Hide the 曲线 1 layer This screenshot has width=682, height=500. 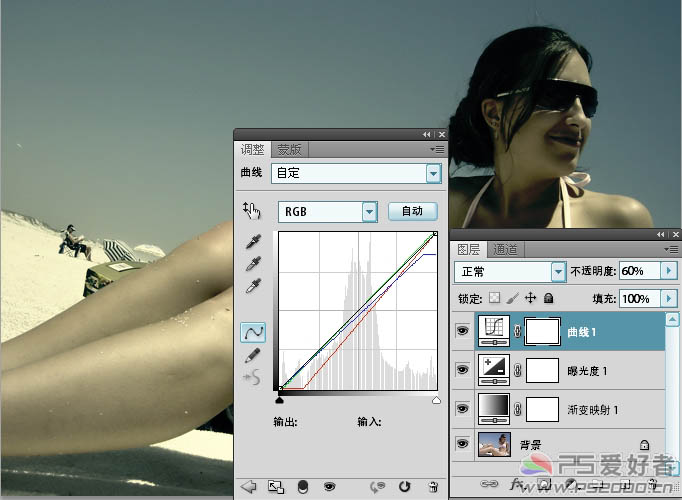coord(462,331)
